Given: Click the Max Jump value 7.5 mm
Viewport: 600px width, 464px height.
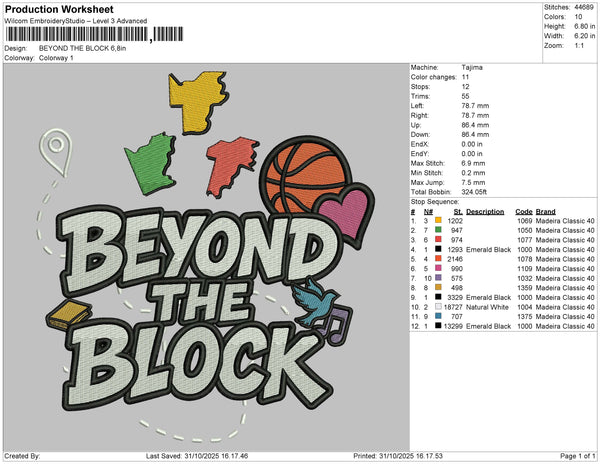Looking at the screenshot, I should [x=473, y=182].
